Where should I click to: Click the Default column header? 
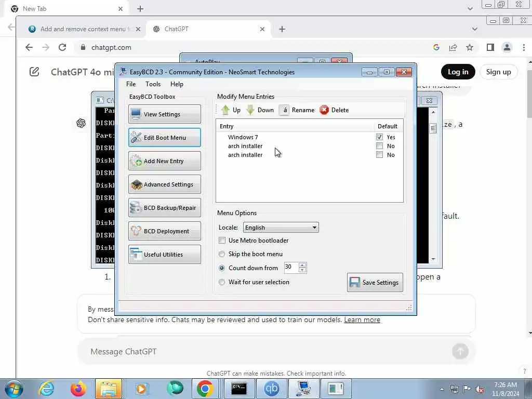pos(388,126)
